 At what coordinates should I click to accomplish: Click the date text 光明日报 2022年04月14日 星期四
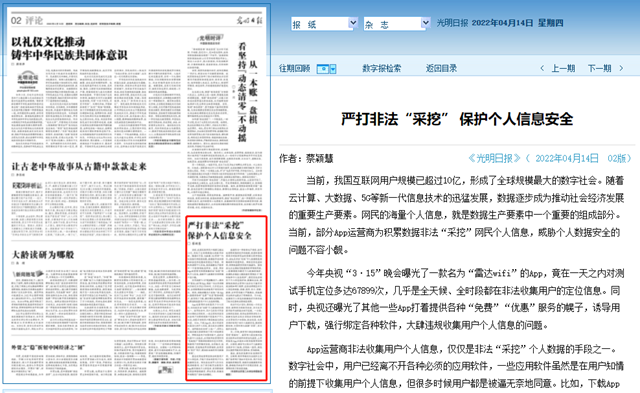pos(500,23)
